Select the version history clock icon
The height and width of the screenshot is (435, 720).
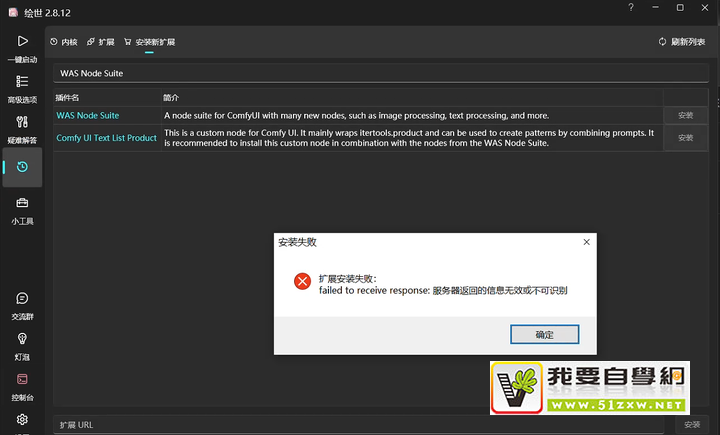(22, 167)
